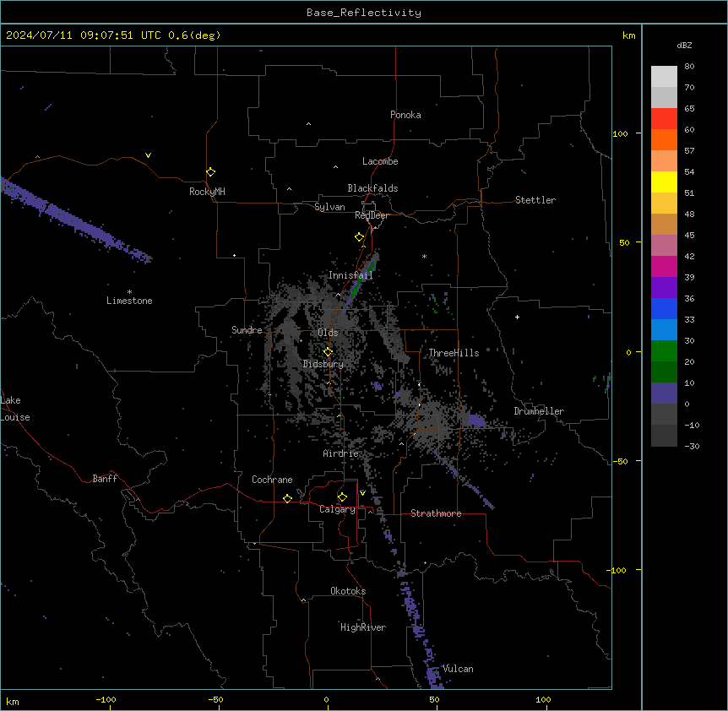Click the orange 60-57 dBZ legend swatch
728x711 pixels.
point(664,139)
